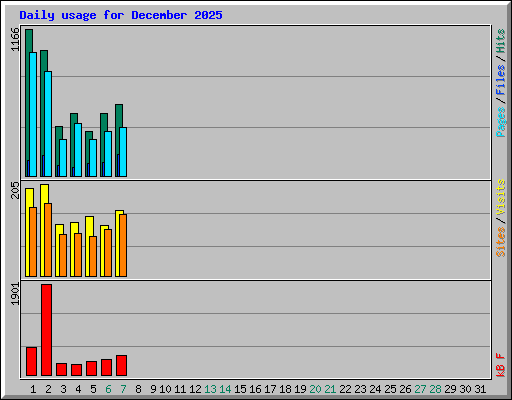
Task: Click the 1901 axis value
Action: [x=15, y=294]
